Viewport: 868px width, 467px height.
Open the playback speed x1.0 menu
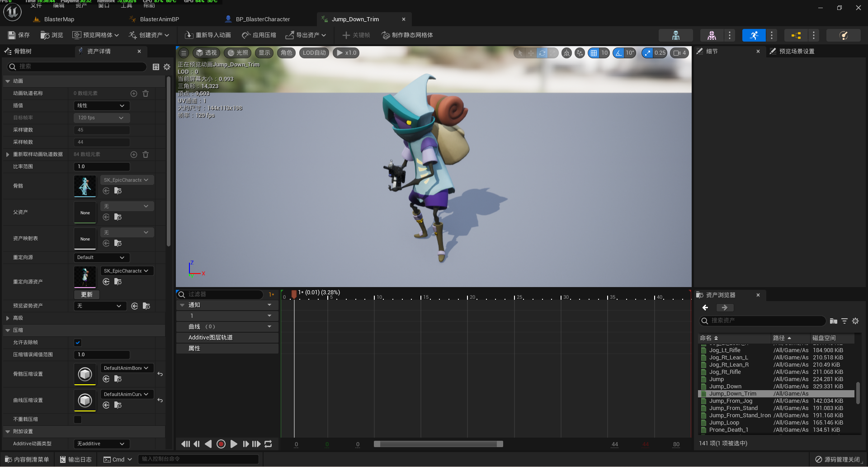coord(346,53)
